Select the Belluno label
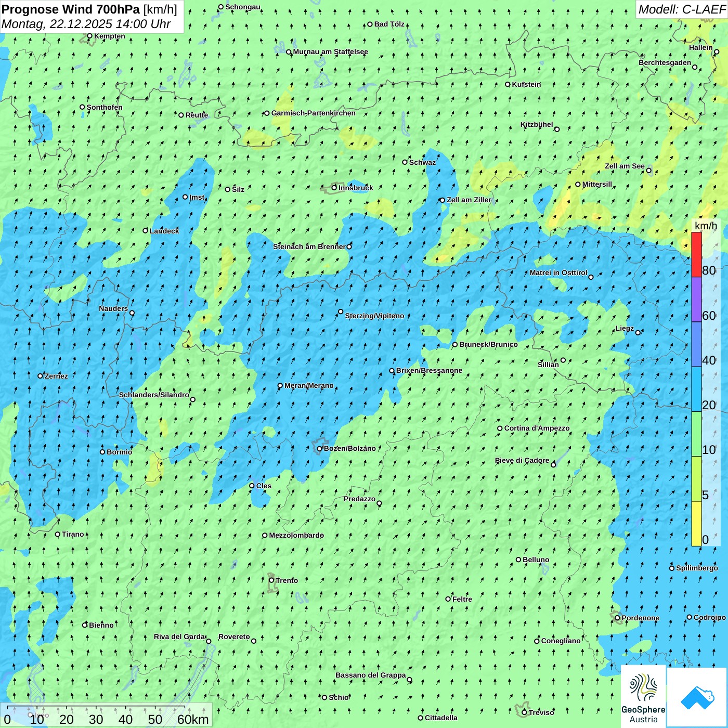This screenshot has height=728, width=728. [536, 560]
